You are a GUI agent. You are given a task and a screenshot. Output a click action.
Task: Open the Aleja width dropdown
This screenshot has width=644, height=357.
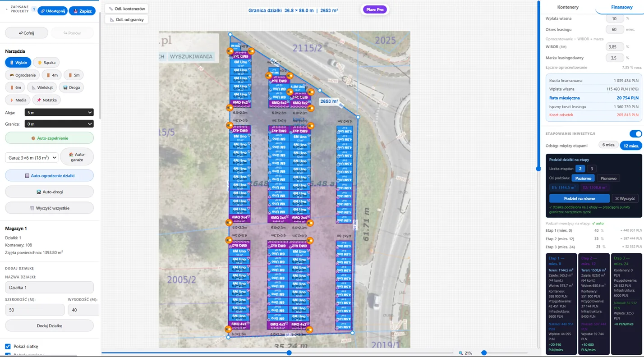(x=59, y=113)
